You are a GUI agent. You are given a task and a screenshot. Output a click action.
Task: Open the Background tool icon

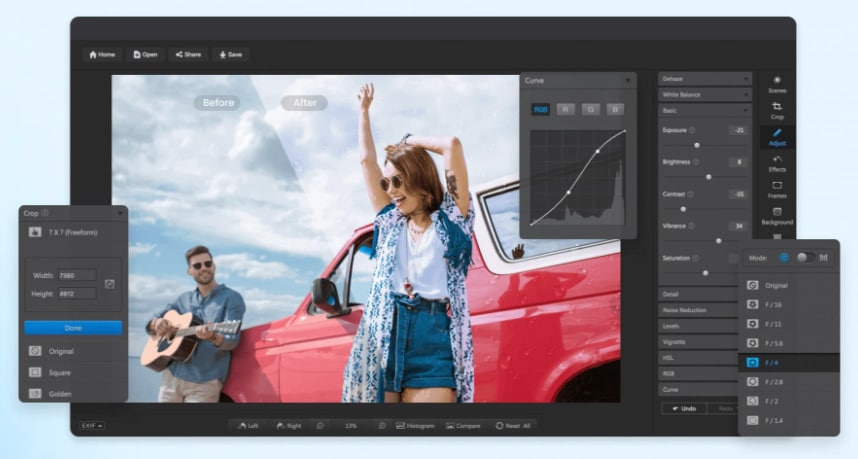pos(777,215)
